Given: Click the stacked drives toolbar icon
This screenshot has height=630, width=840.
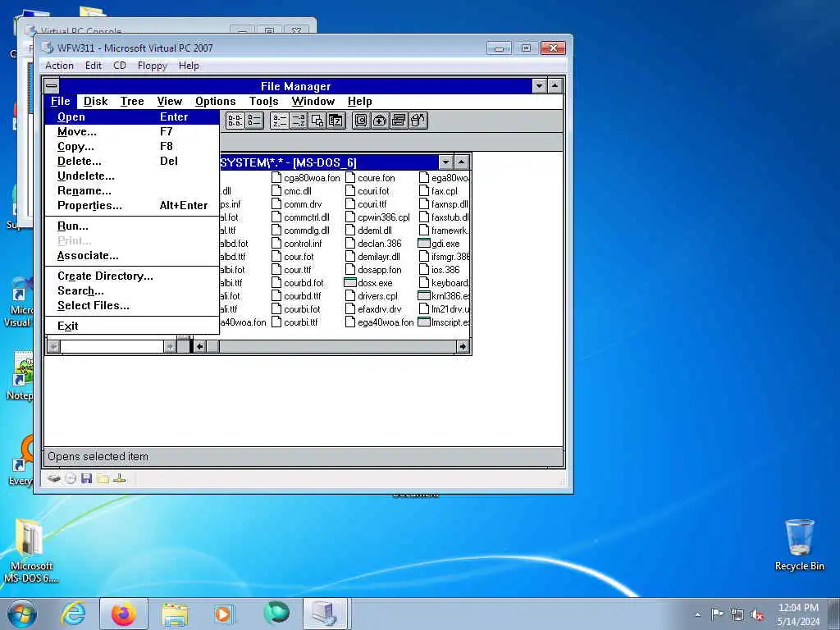Looking at the screenshot, I should (398, 121).
